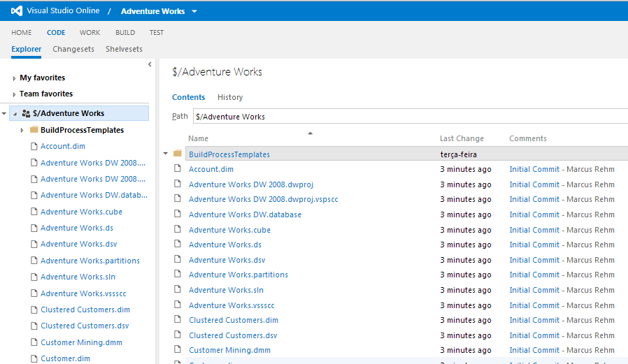
Task: Expand Team favorites section
Action: [14, 94]
